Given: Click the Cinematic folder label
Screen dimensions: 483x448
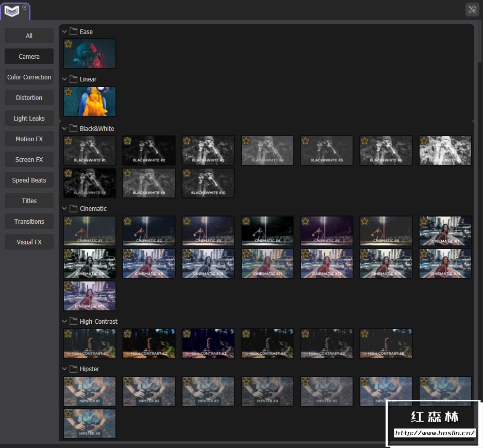Looking at the screenshot, I should (x=93, y=209).
